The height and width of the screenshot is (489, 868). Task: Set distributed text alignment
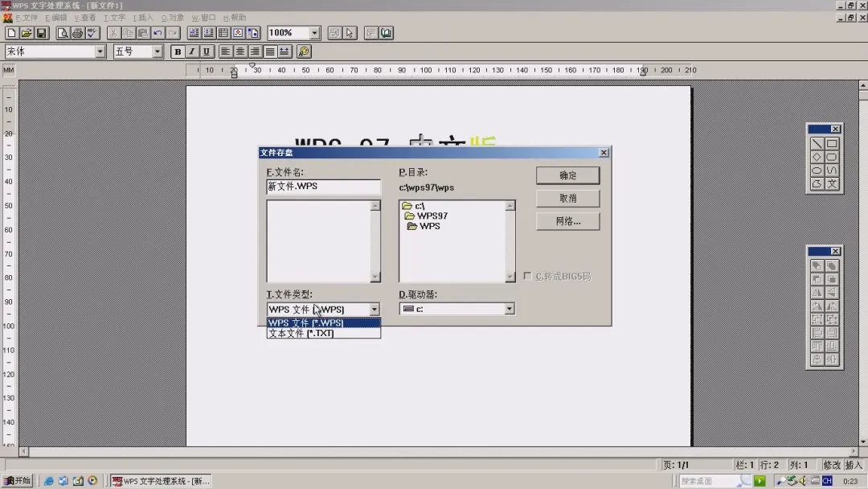pyautogui.click(x=284, y=51)
